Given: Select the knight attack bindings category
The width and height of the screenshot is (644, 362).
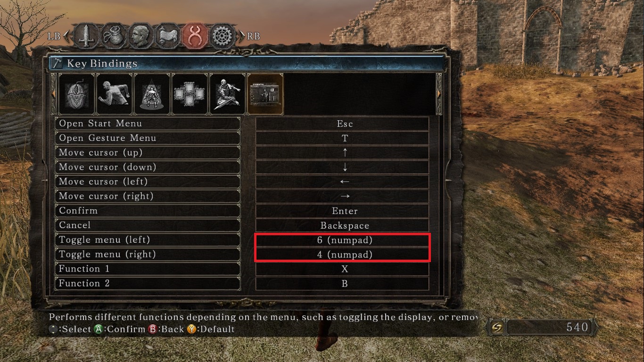Looking at the screenshot, I should coord(227,94).
